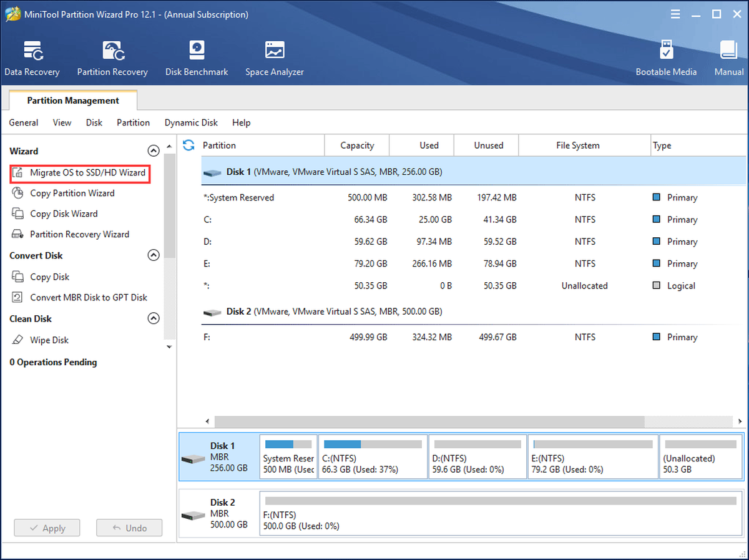Click D:(NTFS) block in disk map
This screenshot has height=560, width=749.
tap(477, 457)
